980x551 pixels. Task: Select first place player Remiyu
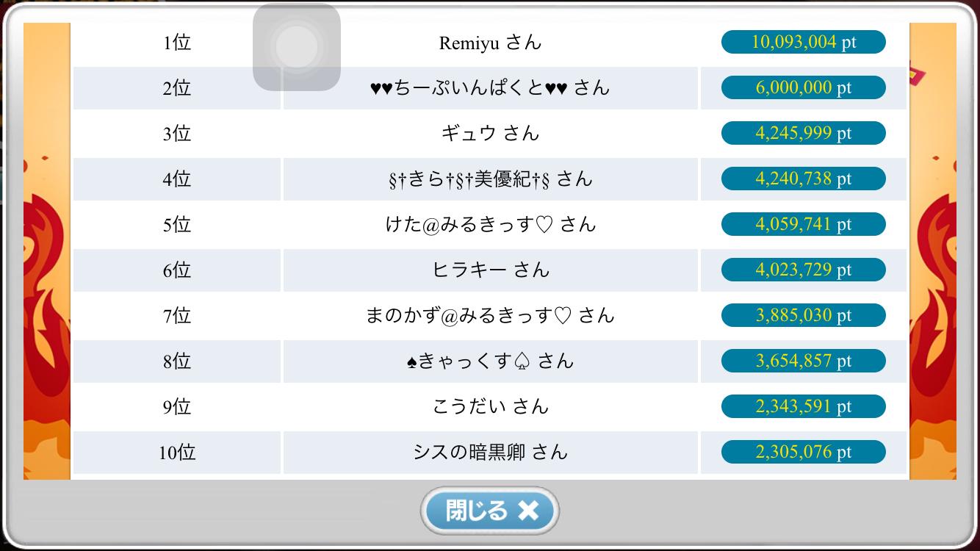[490, 43]
